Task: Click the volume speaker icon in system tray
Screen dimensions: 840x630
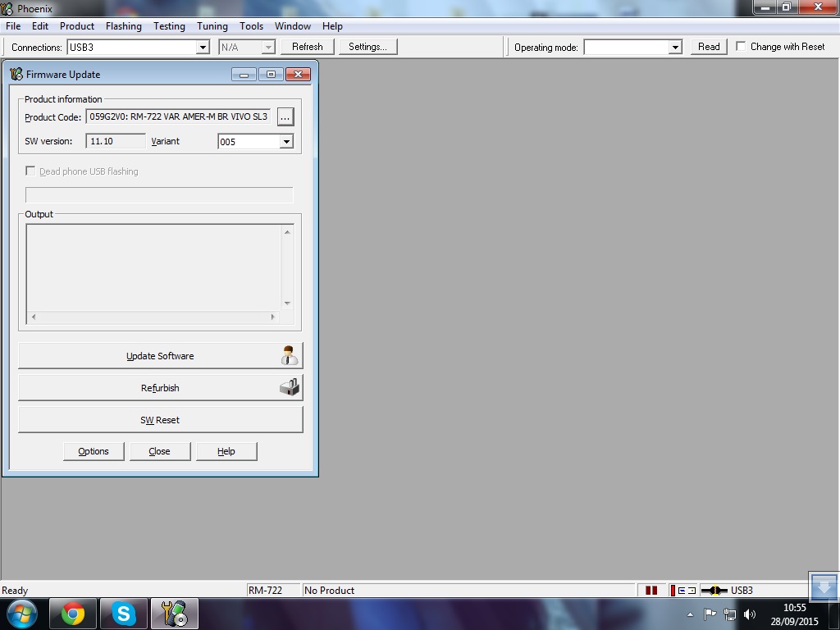Action: click(749, 614)
